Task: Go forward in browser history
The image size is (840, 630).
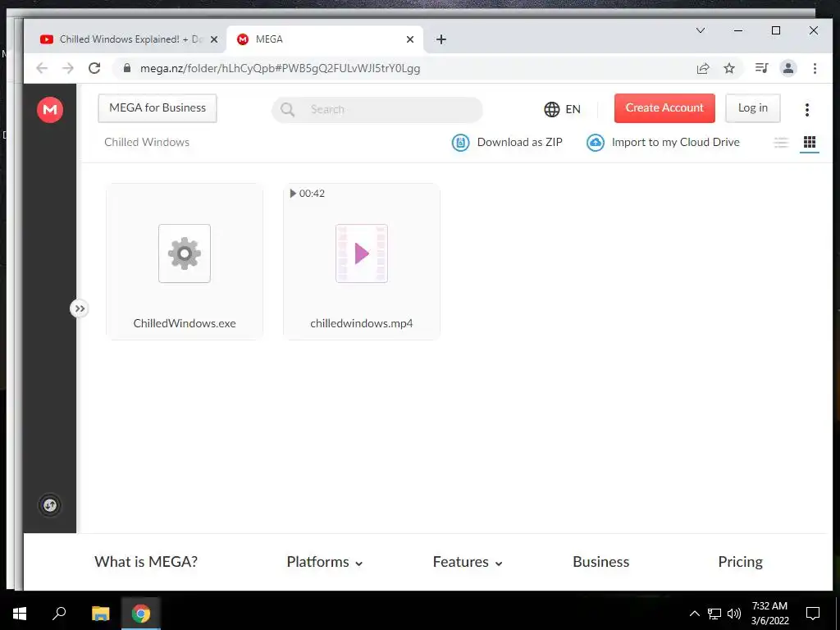Action: tap(68, 68)
